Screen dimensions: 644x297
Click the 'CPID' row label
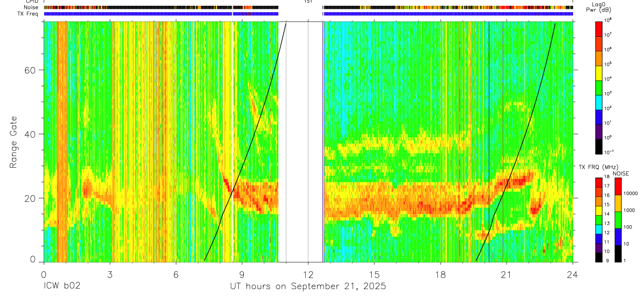31,2
